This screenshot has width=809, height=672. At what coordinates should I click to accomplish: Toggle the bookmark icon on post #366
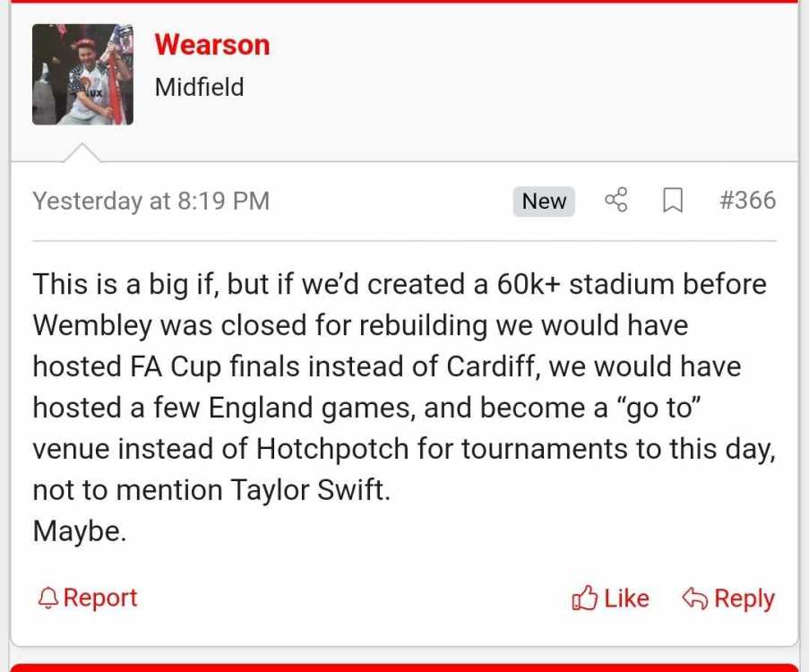pos(672,201)
